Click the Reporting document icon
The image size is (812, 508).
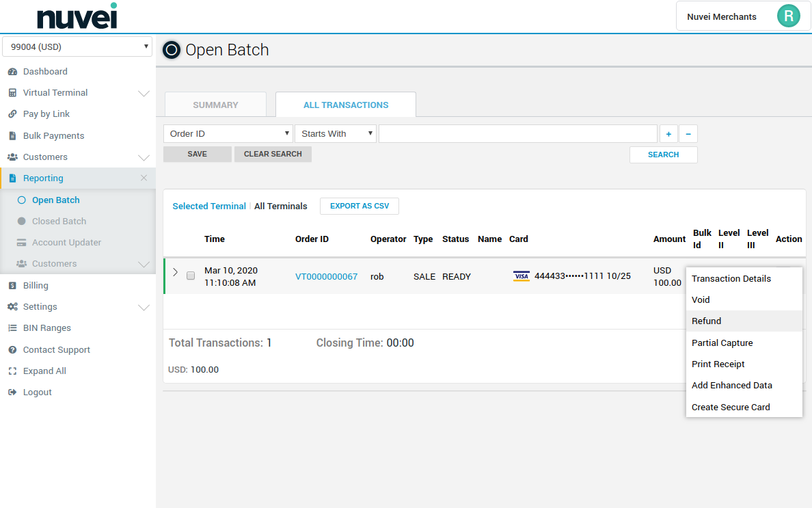(x=12, y=178)
